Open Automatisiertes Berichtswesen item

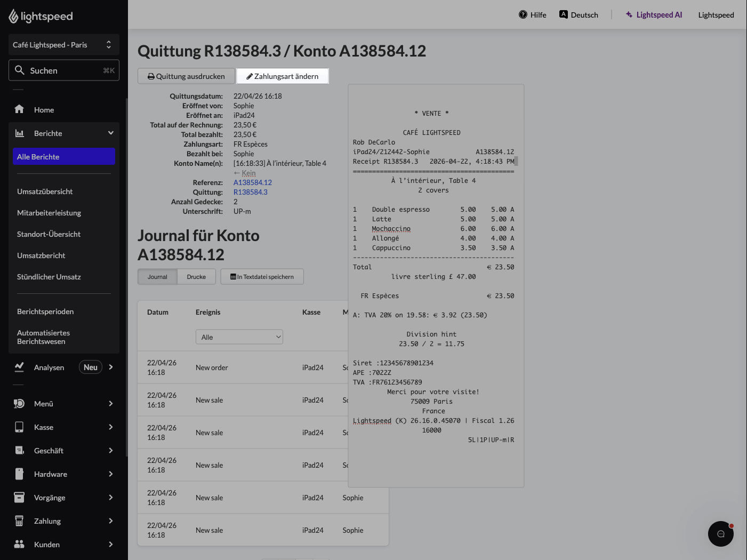(x=43, y=337)
